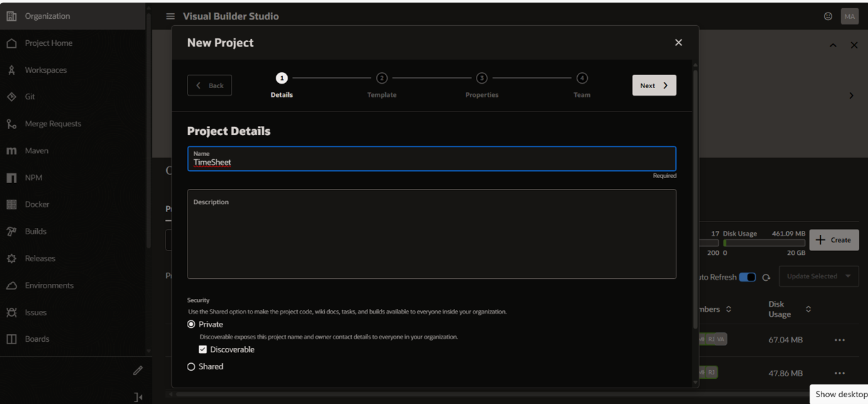Open Merge Requests icon in sidebar
Screen dimensions: 868x404
pos(11,124)
